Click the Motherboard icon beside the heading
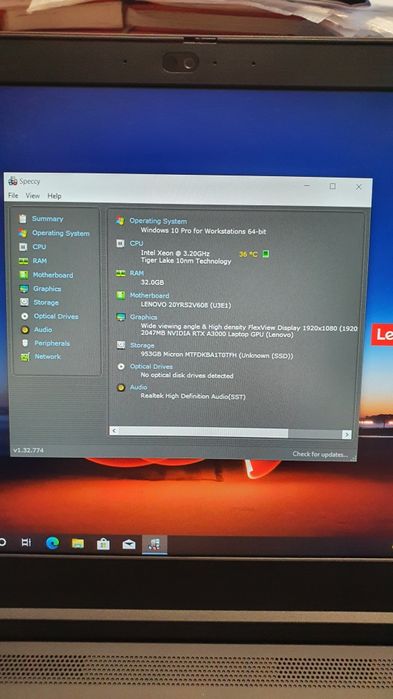The width and height of the screenshot is (393, 699). click(x=120, y=295)
